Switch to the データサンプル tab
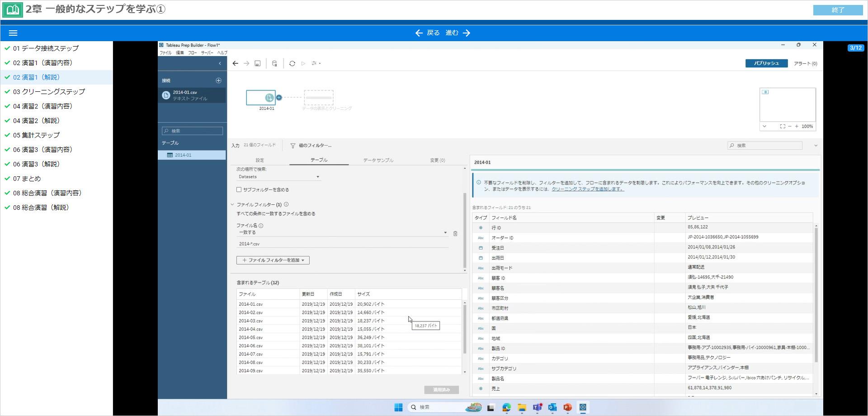This screenshot has width=868, height=416. [378, 160]
